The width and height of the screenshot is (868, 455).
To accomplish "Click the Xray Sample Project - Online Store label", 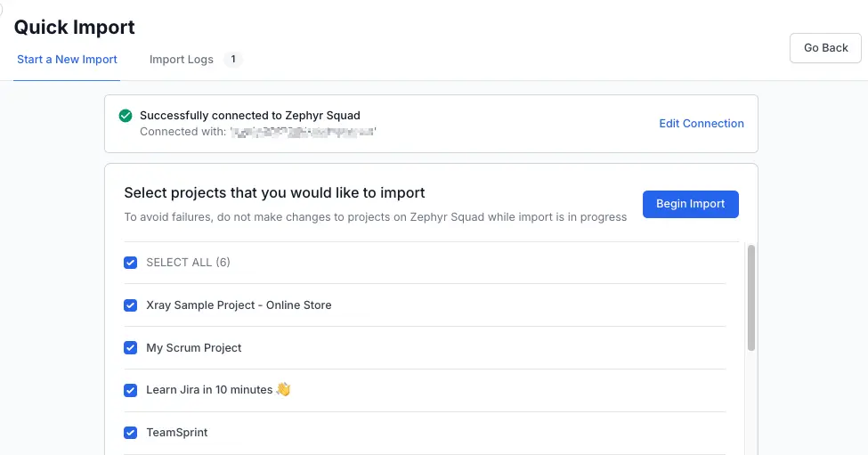I will coord(239,305).
